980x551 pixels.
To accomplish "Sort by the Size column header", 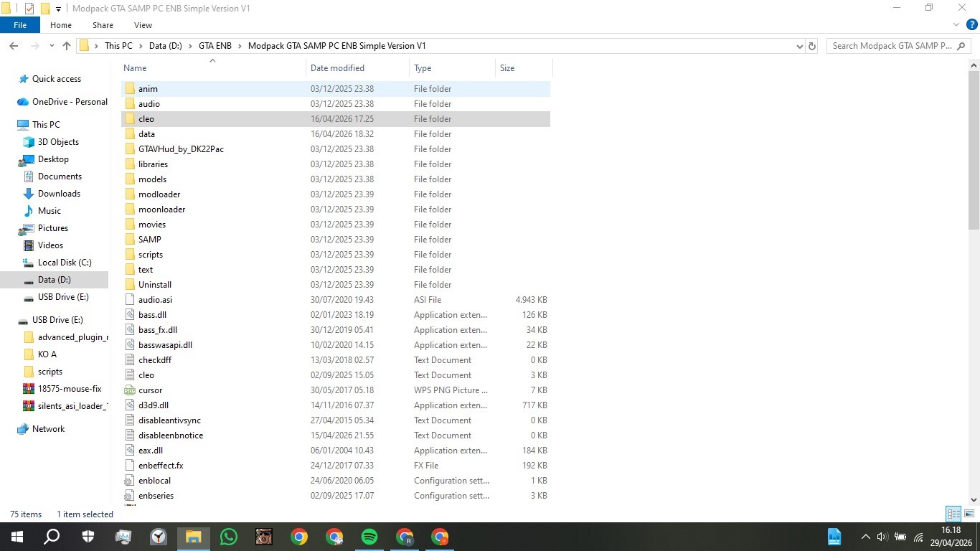I will 524,68.
